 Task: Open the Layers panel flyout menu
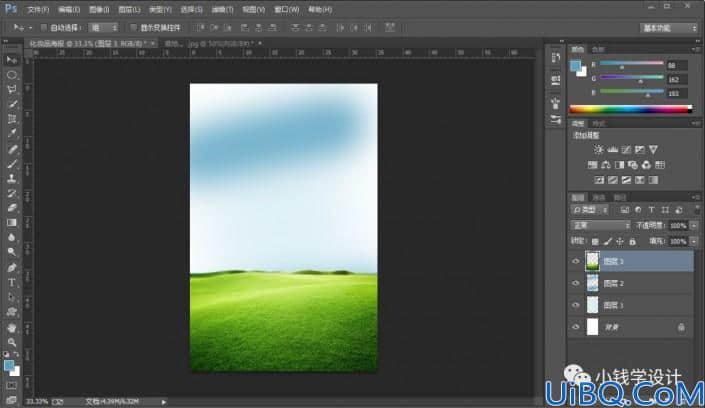pyautogui.click(x=696, y=197)
